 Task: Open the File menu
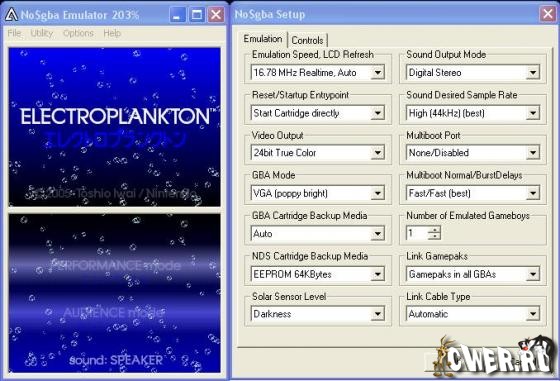(x=14, y=33)
